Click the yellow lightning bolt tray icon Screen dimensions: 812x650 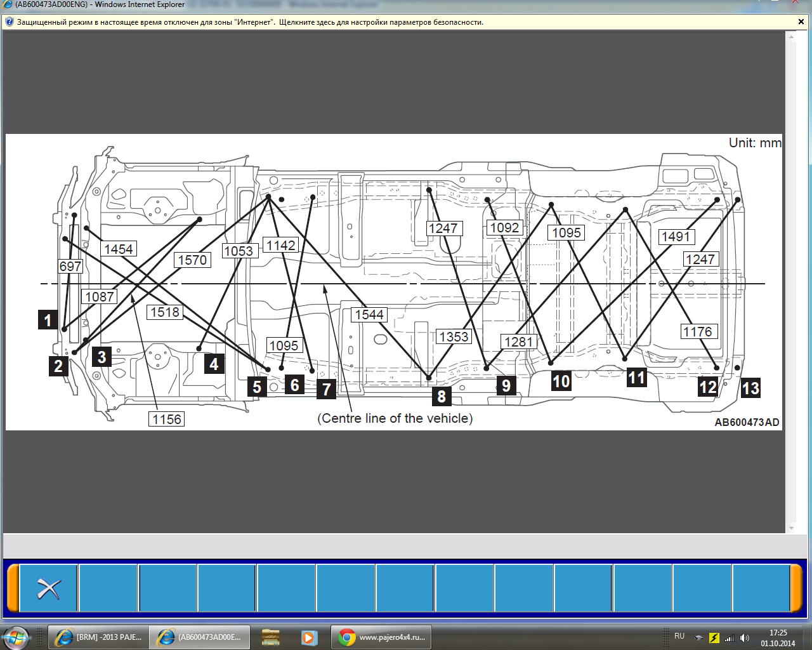click(x=714, y=638)
